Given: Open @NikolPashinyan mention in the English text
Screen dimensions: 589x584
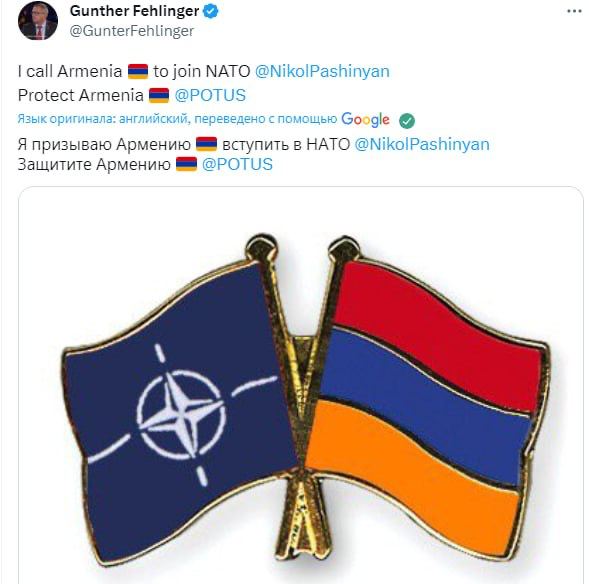Looking at the screenshot, I should [322, 71].
